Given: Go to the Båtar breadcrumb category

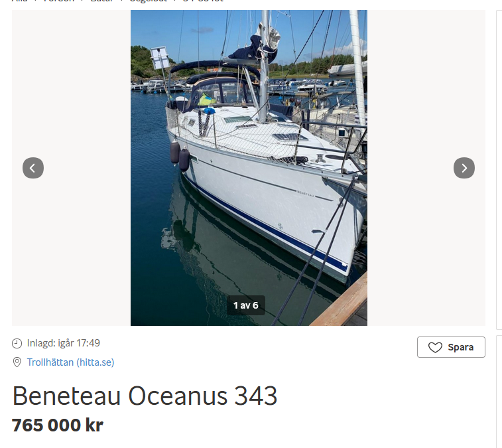Looking at the screenshot, I should pyautogui.click(x=102, y=1).
